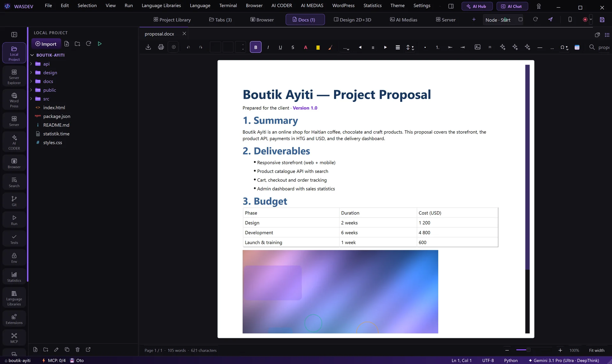This screenshot has width=612, height=364.
Task: Expand the api folder
Action: [31, 64]
